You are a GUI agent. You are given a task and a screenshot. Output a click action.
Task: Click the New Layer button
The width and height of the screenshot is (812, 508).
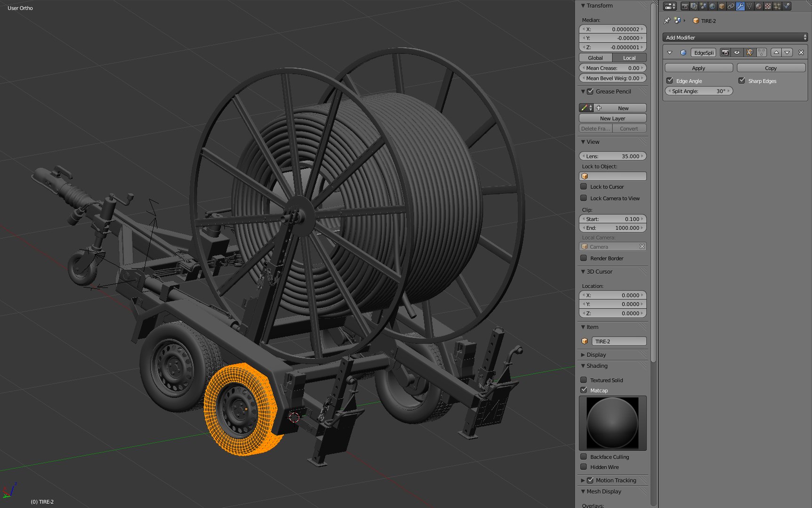pos(613,119)
